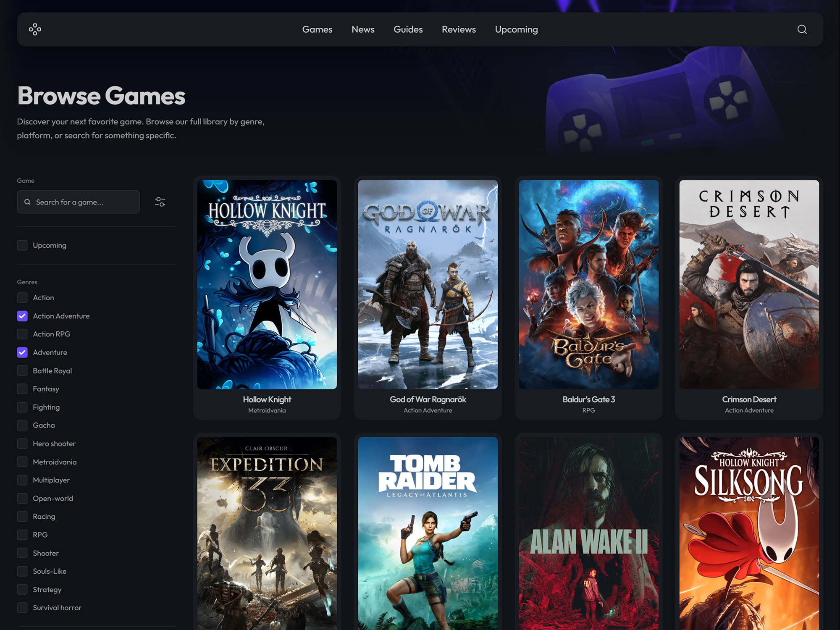The width and height of the screenshot is (840, 630).
Task: Click the Baldur's Gate 3 title
Action: [x=588, y=399]
